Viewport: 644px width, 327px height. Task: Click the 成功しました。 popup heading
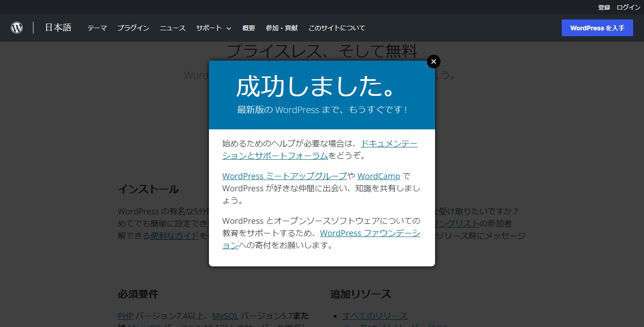[x=317, y=86]
